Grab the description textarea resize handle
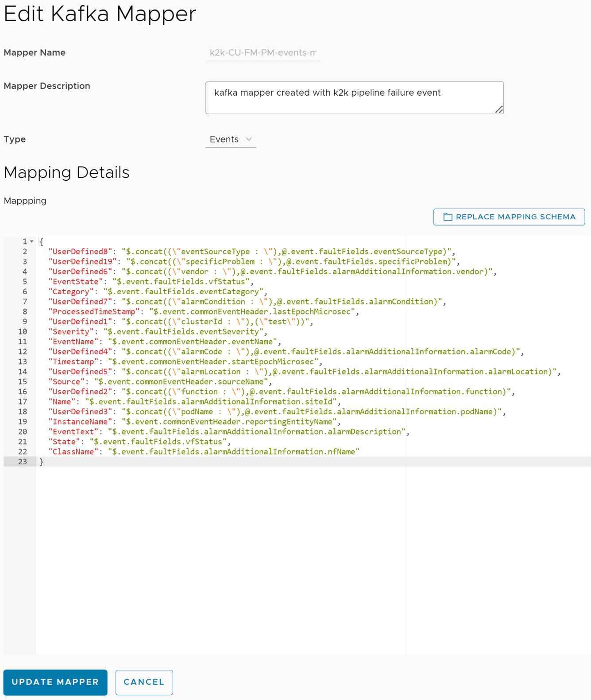The image size is (591, 700). click(499, 109)
